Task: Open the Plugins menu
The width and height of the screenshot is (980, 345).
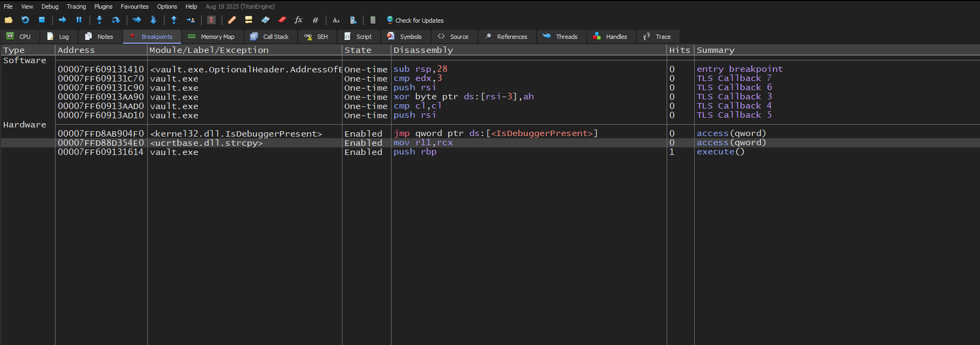Action: tap(103, 6)
